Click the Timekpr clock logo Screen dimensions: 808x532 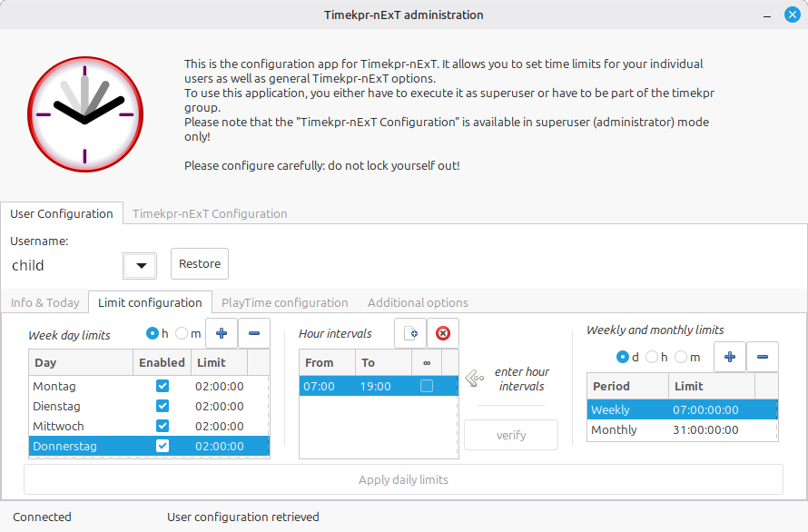coord(85,114)
